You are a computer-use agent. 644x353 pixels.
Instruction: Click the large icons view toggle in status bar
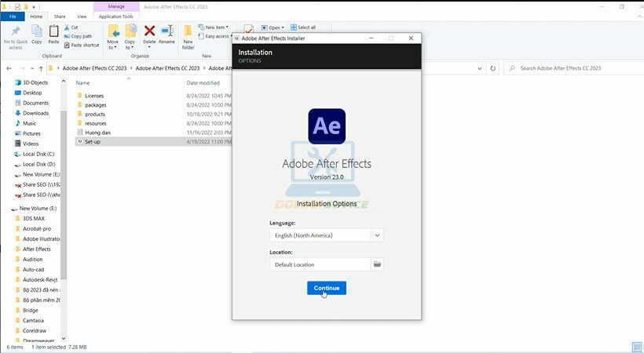pos(637,348)
